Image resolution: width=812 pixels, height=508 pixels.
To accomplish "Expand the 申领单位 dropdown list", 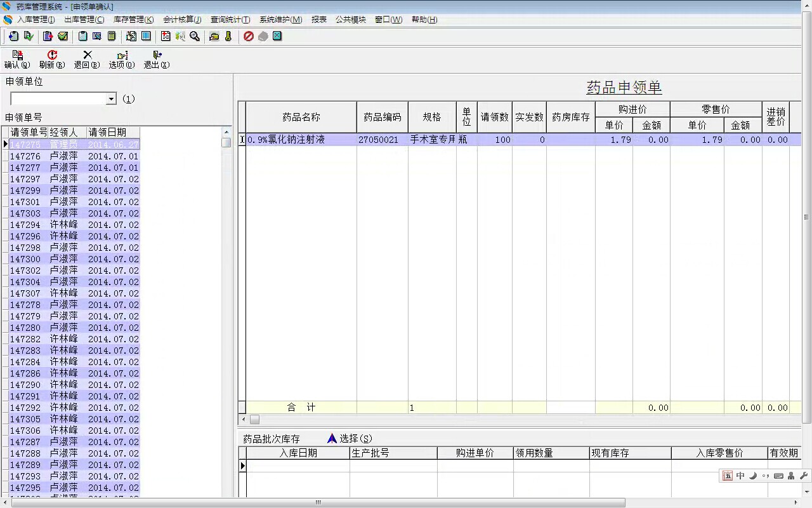I will 111,99.
